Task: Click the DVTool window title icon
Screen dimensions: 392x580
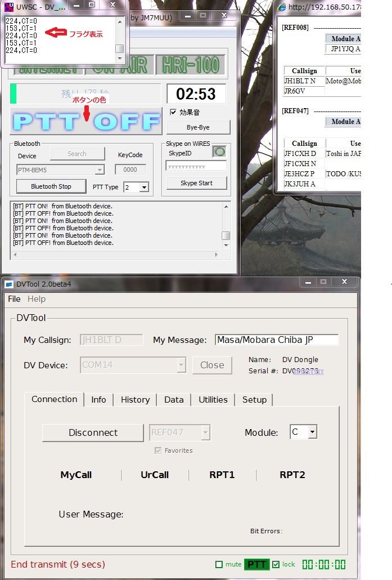Action: point(8,284)
